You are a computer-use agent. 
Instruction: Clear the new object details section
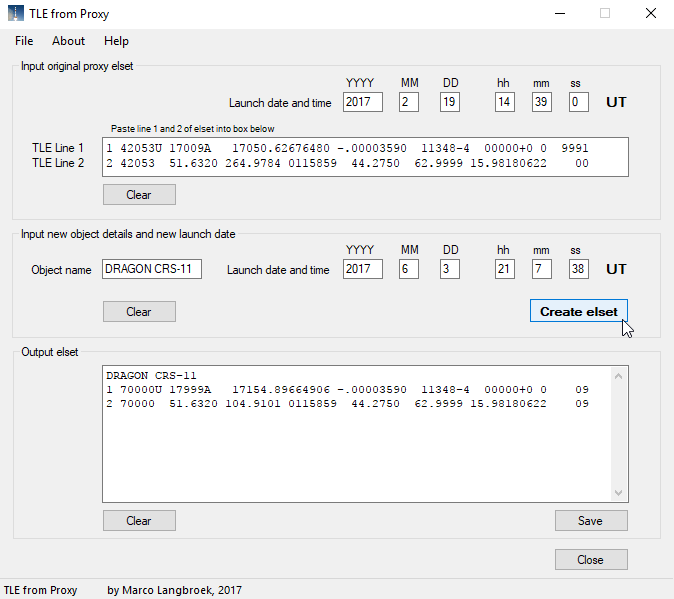[x=139, y=312]
